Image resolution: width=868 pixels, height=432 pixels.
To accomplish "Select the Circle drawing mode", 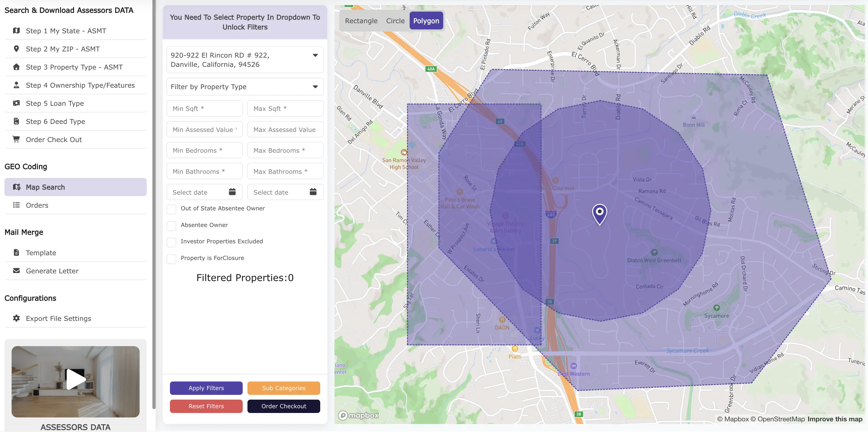I will coord(395,21).
